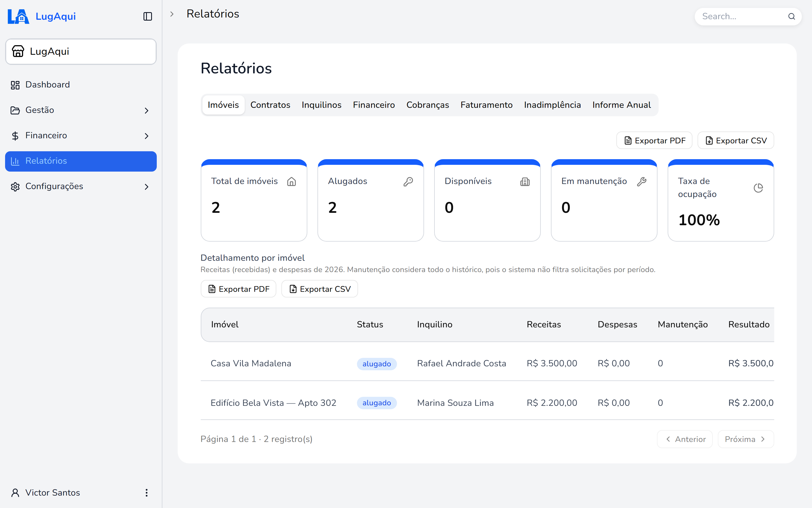Click the R$ 2.200,00 receitas value

coord(551,403)
